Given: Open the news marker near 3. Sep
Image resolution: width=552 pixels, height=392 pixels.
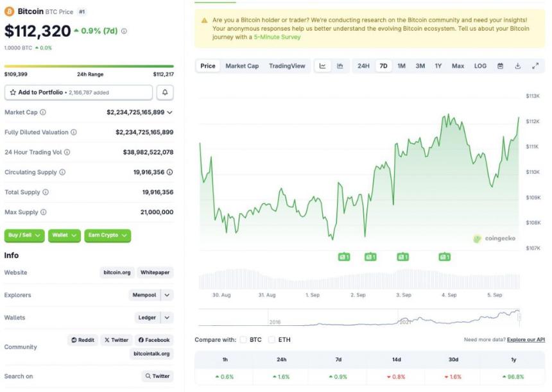Looking at the screenshot, I should (x=402, y=257).
